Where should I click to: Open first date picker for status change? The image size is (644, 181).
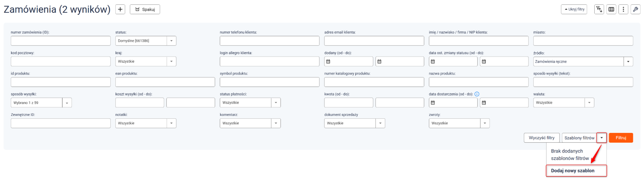433,62
